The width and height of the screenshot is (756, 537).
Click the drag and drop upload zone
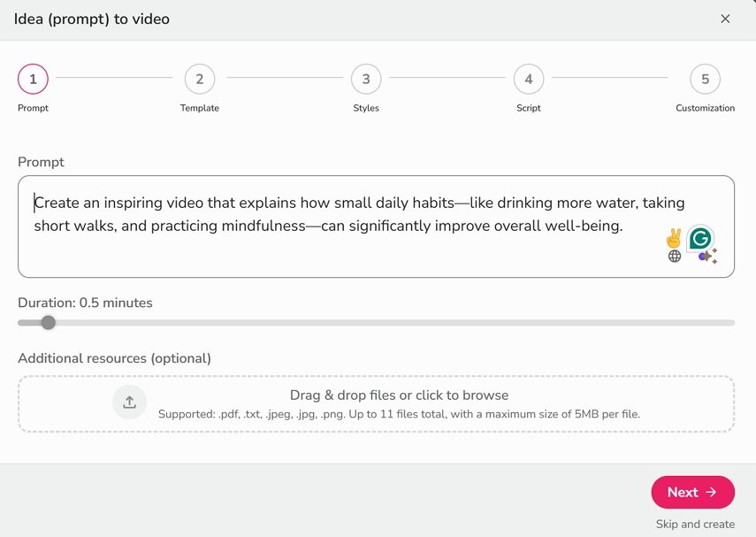pos(376,403)
